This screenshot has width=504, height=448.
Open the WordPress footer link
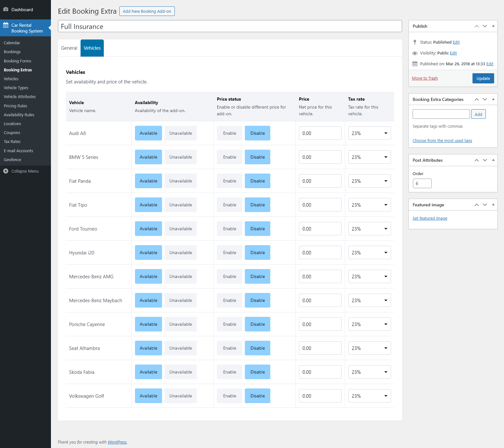[117, 442]
